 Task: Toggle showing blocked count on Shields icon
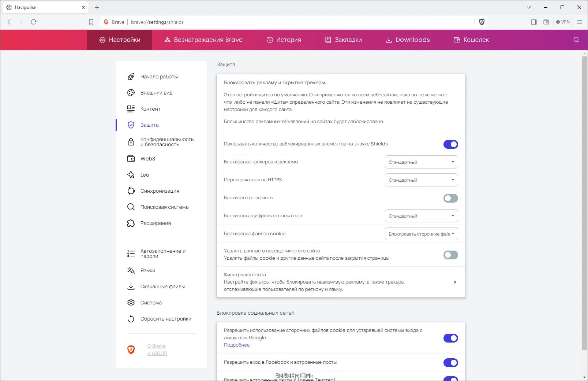[x=450, y=144]
